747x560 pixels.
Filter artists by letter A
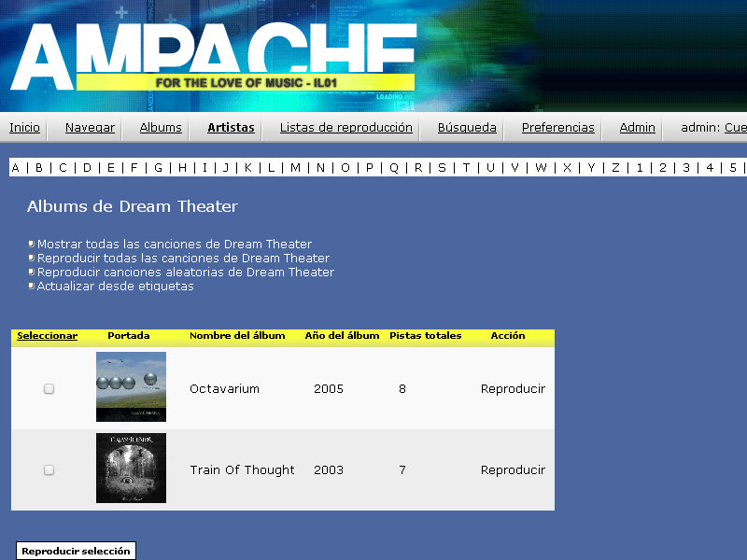coord(16,168)
